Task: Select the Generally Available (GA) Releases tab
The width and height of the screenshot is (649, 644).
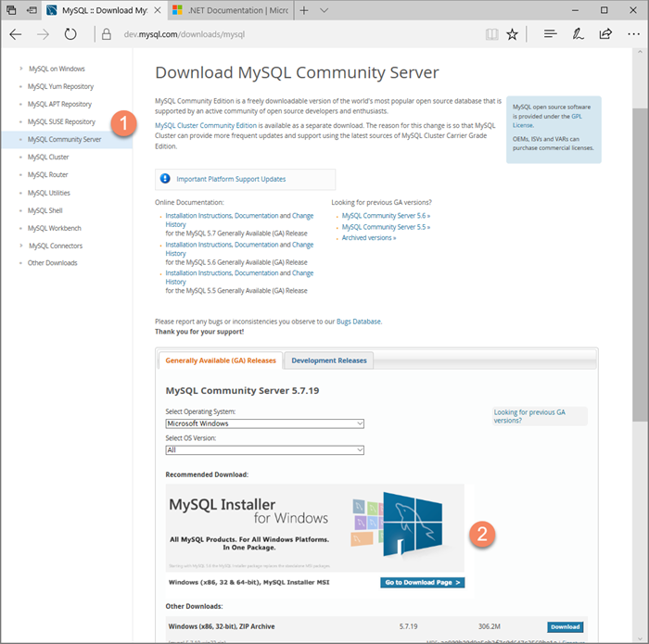Action: (x=221, y=360)
